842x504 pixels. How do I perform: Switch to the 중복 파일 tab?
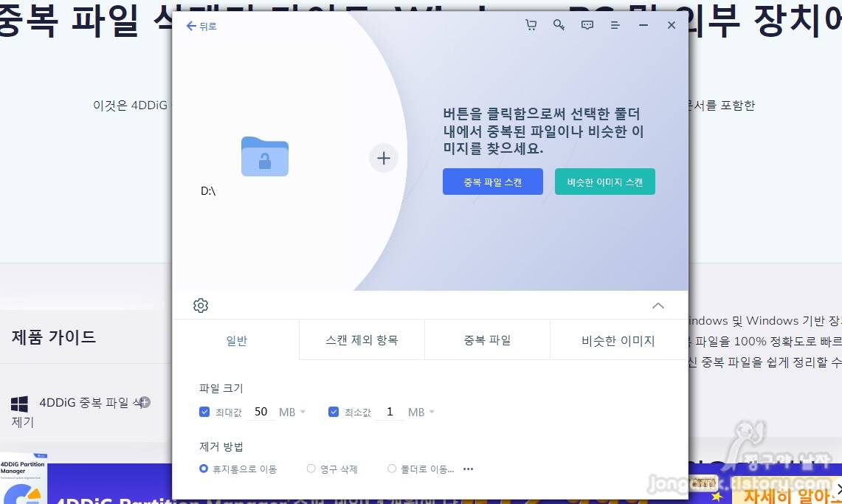(487, 339)
